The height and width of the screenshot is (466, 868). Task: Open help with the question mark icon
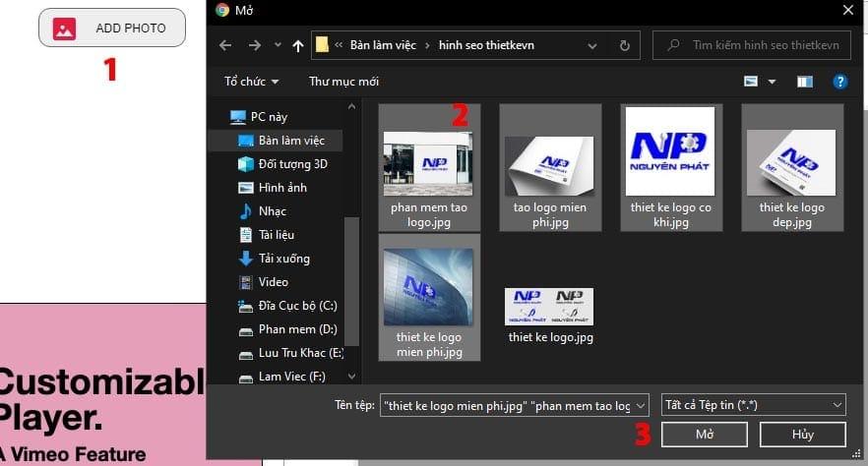click(x=839, y=82)
